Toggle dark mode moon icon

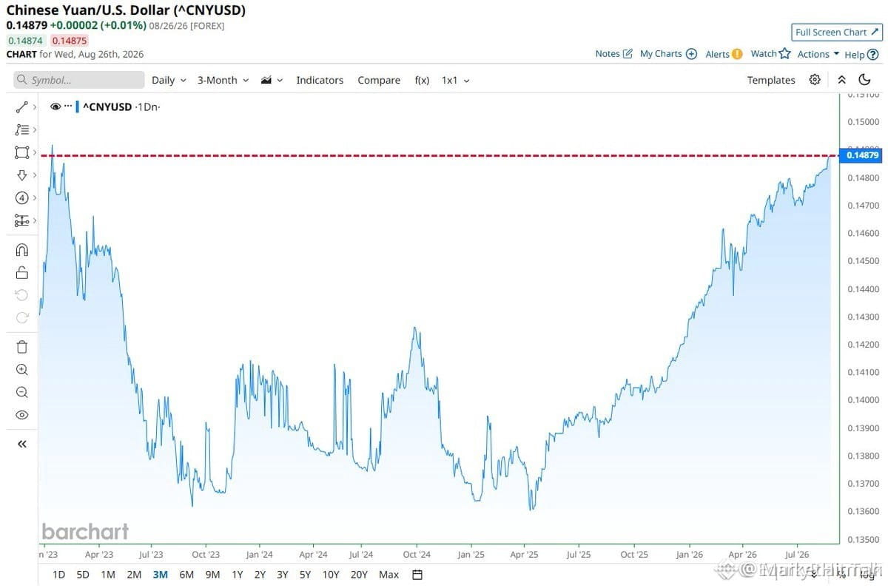point(864,80)
